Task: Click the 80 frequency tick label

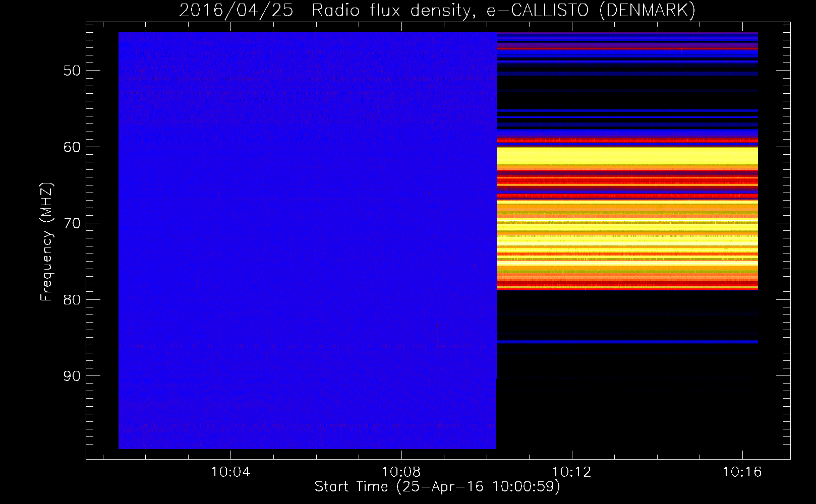Action: [x=72, y=300]
